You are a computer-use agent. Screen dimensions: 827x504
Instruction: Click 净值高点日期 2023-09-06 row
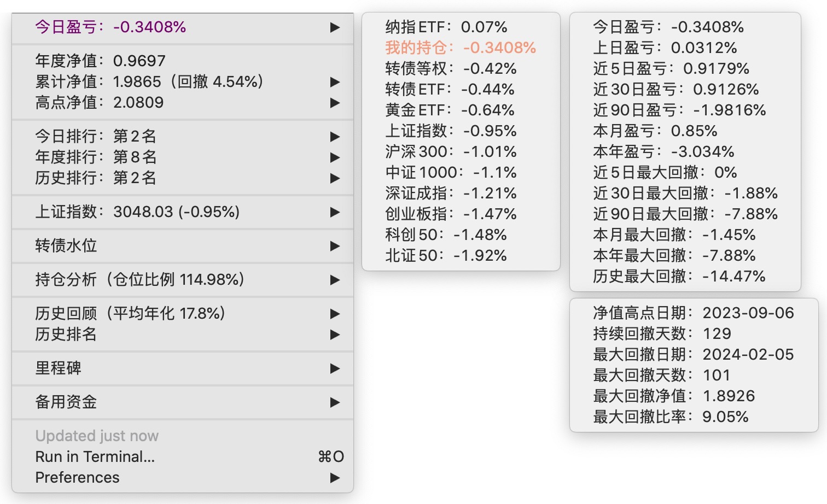click(693, 313)
